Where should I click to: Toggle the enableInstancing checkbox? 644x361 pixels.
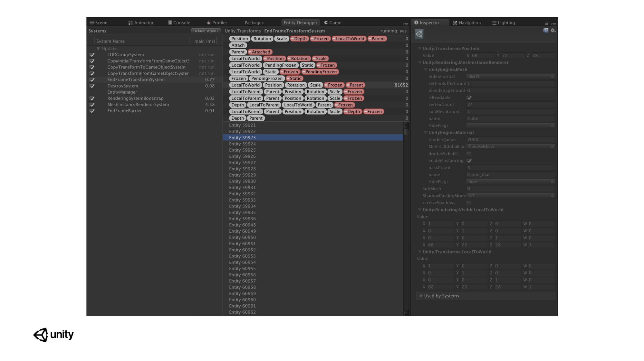(x=469, y=161)
